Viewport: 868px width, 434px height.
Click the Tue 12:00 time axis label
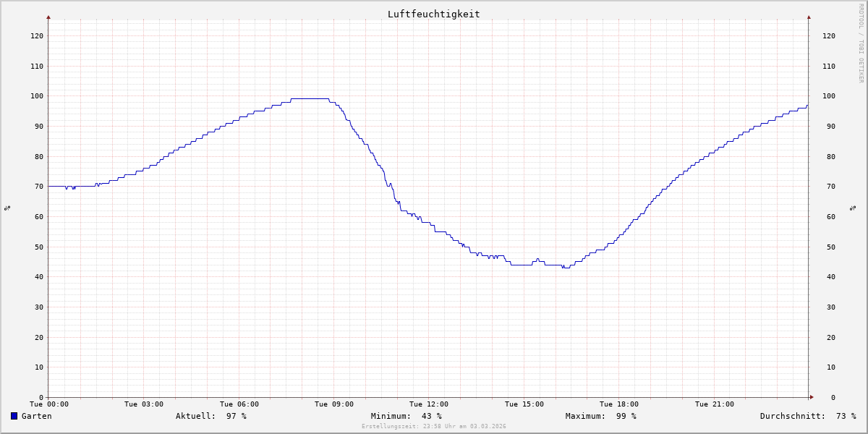point(429,404)
